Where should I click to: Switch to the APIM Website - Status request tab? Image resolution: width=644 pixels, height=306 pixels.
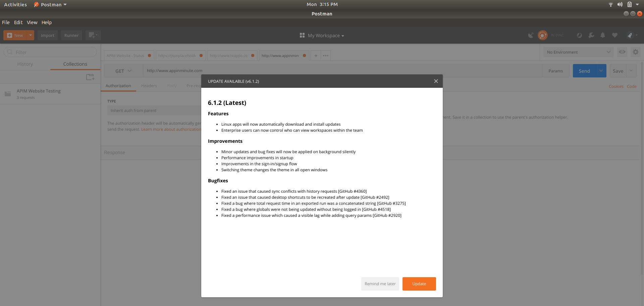(128, 56)
